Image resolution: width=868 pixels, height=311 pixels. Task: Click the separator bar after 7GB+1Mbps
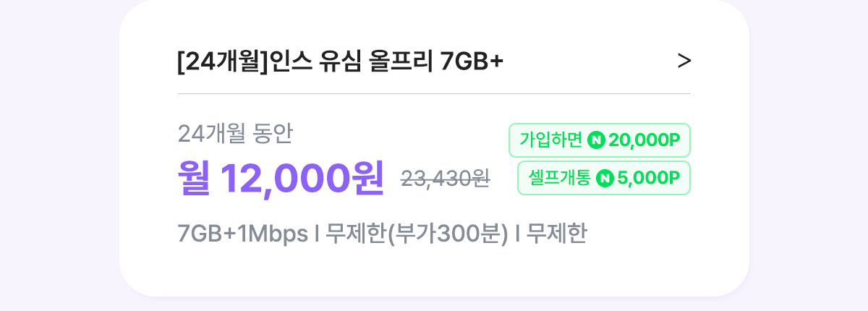(317, 234)
